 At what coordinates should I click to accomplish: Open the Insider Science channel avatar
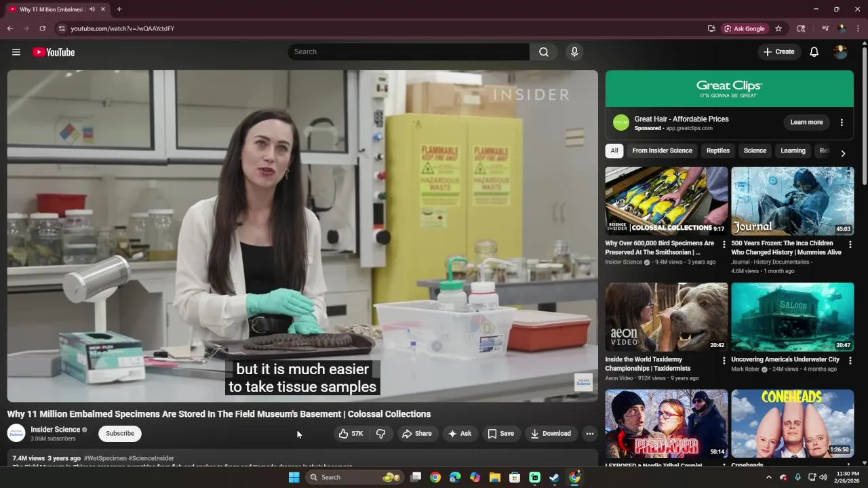click(x=16, y=433)
